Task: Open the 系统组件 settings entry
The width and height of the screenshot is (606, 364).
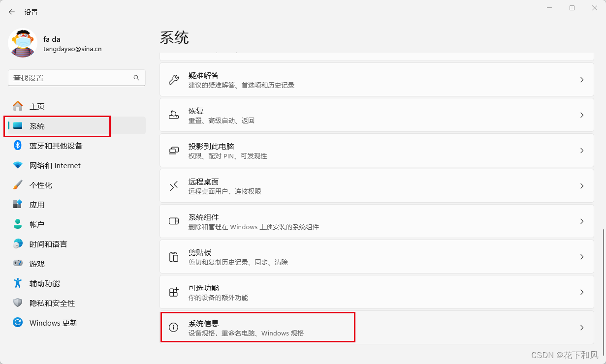Action: (377, 221)
